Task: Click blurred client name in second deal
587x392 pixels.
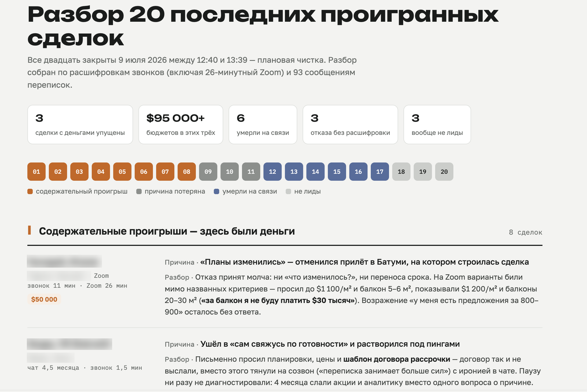Action: 69,344
